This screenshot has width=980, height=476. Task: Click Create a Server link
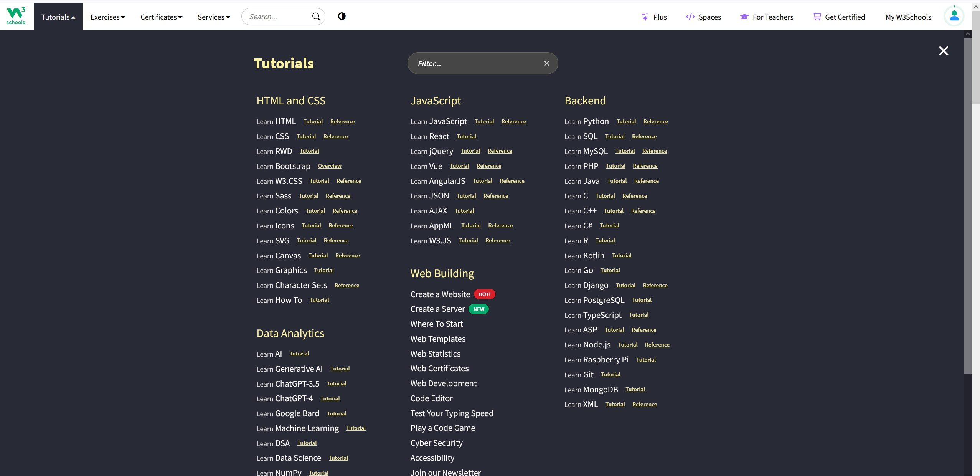[x=437, y=309]
